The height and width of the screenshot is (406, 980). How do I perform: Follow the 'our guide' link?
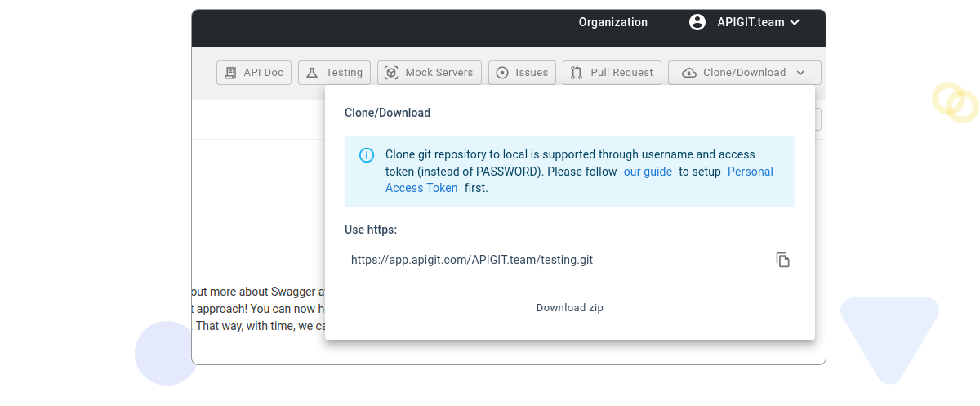(x=648, y=172)
